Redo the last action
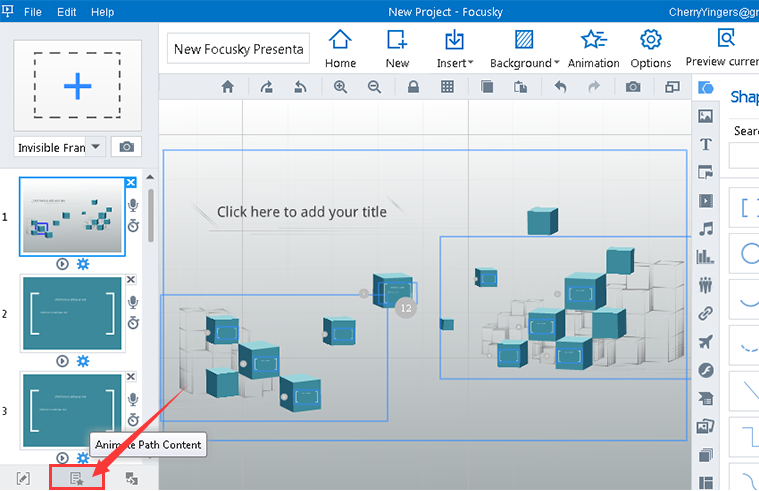The height and width of the screenshot is (491, 759). tap(594, 87)
